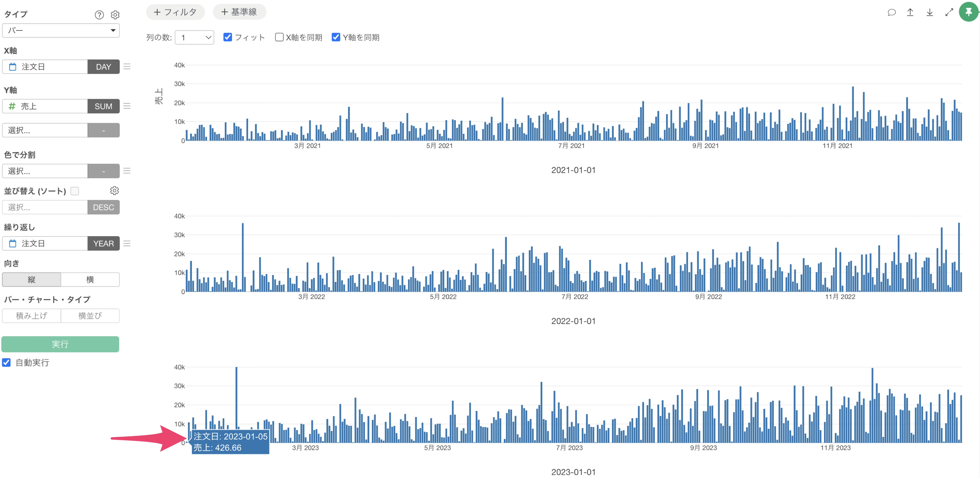Expand chart to fullscreen

point(949,12)
